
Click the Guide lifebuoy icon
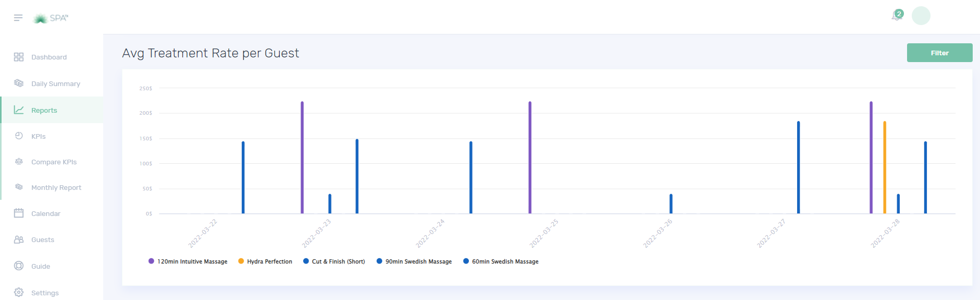[x=19, y=266]
